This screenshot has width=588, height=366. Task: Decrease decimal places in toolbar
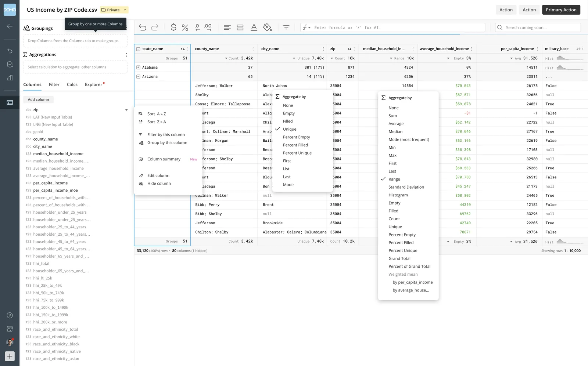tap(197, 28)
